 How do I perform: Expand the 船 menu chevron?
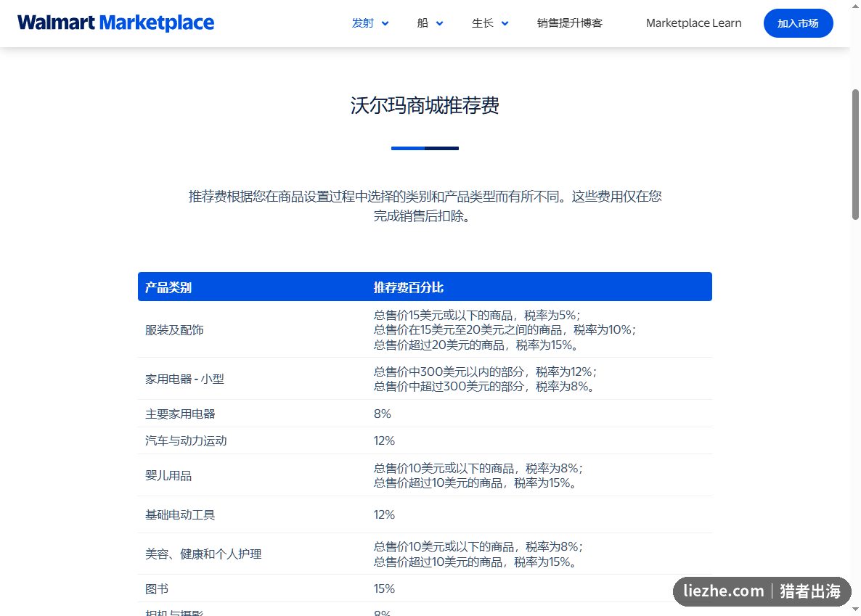[440, 24]
